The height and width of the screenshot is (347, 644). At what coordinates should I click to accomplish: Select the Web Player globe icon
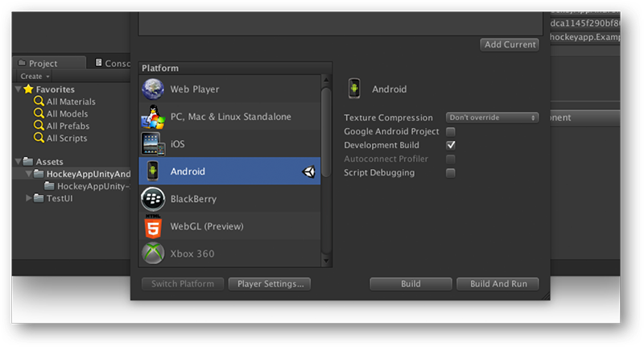[153, 89]
